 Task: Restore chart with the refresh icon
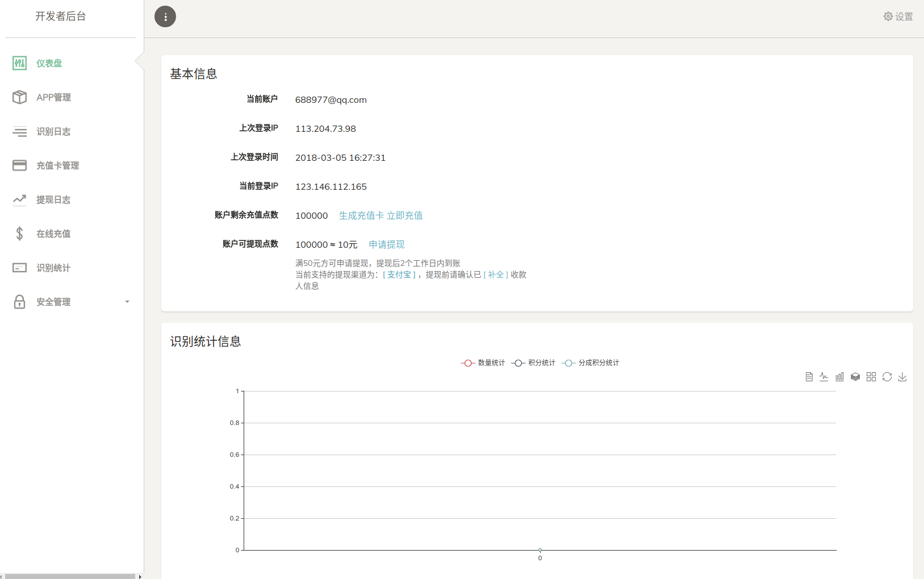pos(887,377)
